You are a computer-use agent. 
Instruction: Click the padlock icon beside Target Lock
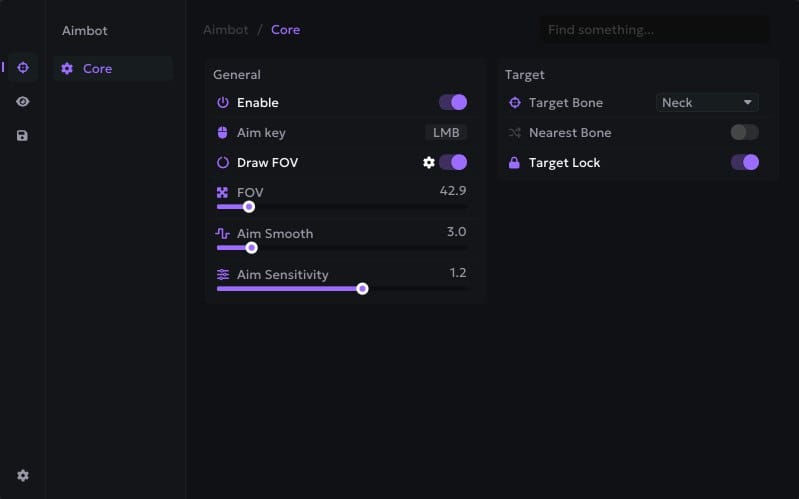pos(515,162)
